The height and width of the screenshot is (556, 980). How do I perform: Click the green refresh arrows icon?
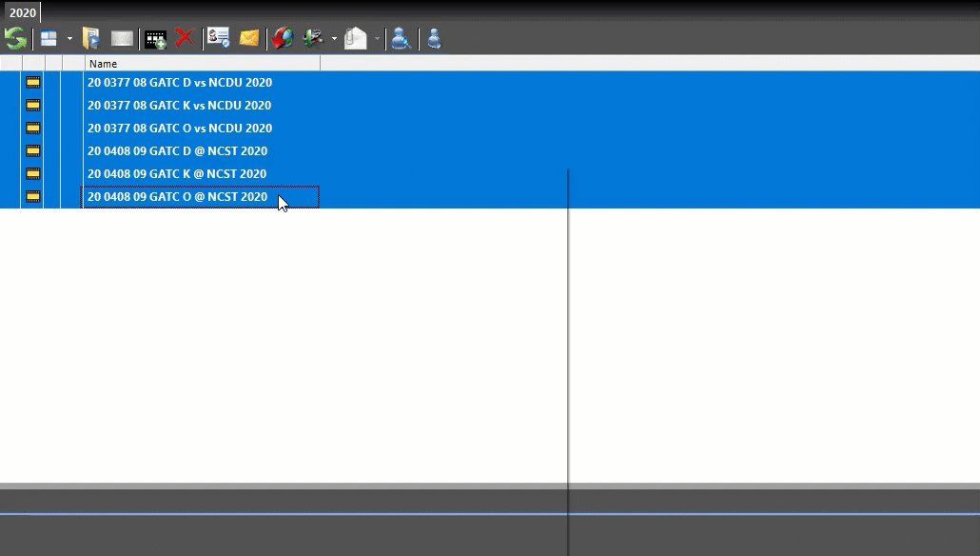point(15,39)
